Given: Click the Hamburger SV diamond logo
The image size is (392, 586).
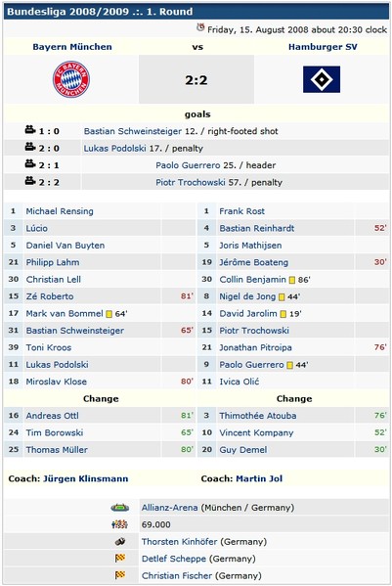Looking at the screenshot, I should point(322,79).
